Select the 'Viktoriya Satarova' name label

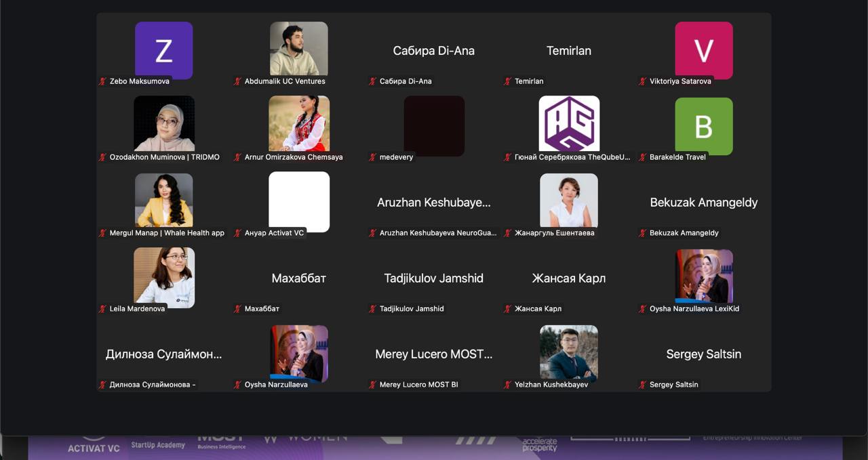[x=680, y=81]
